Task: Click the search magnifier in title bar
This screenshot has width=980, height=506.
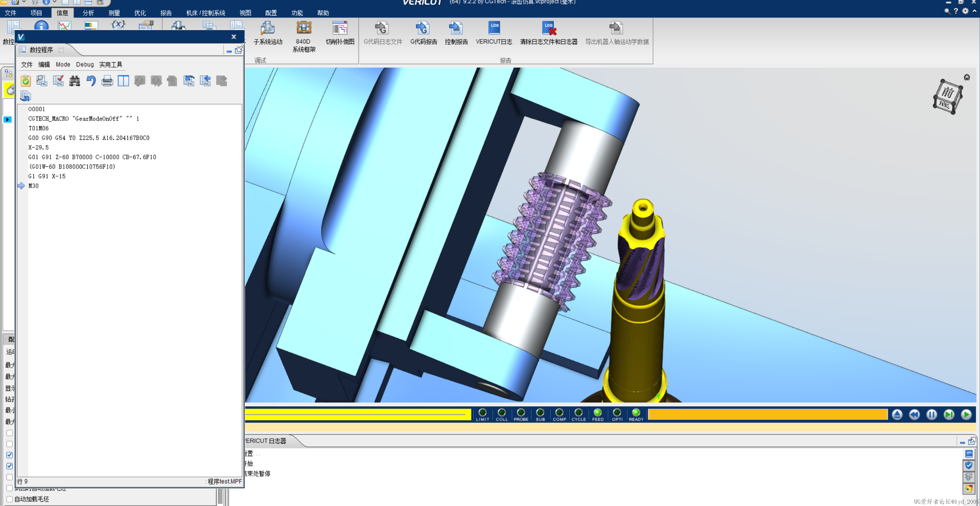Action: pyautogui.click(x=947, y=11)
